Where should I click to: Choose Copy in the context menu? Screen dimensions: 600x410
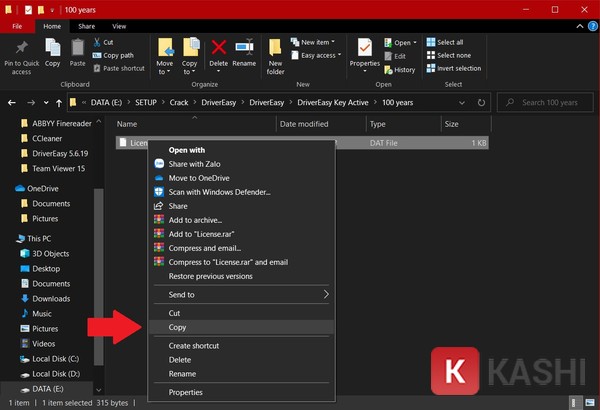pyautogui.click(x=241, y=327)
